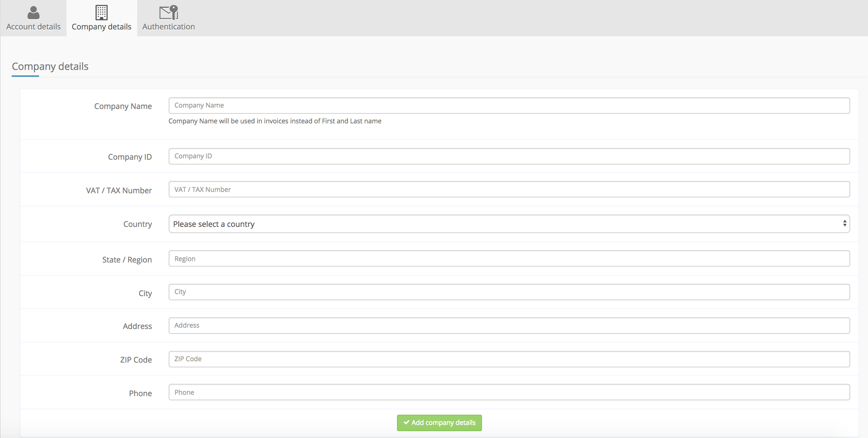Submit with Add company details button
The height and width of the screenshot is (438, 868).
(x=439, y=423)
